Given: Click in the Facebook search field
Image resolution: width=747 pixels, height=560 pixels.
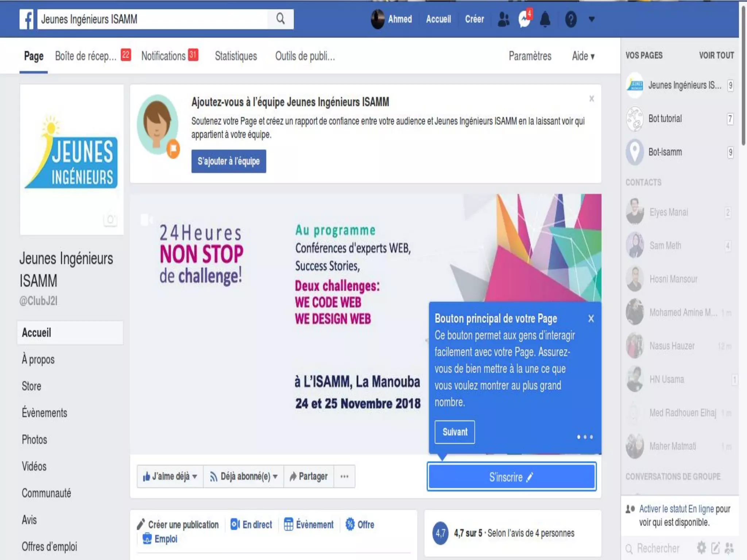Looking at the screenshot, I should (153, 19).
